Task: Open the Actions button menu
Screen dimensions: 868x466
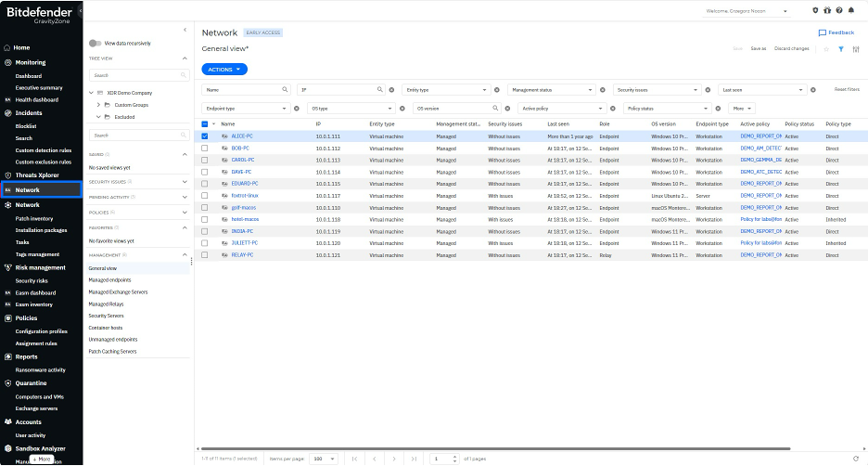Action: coord(224,70)
